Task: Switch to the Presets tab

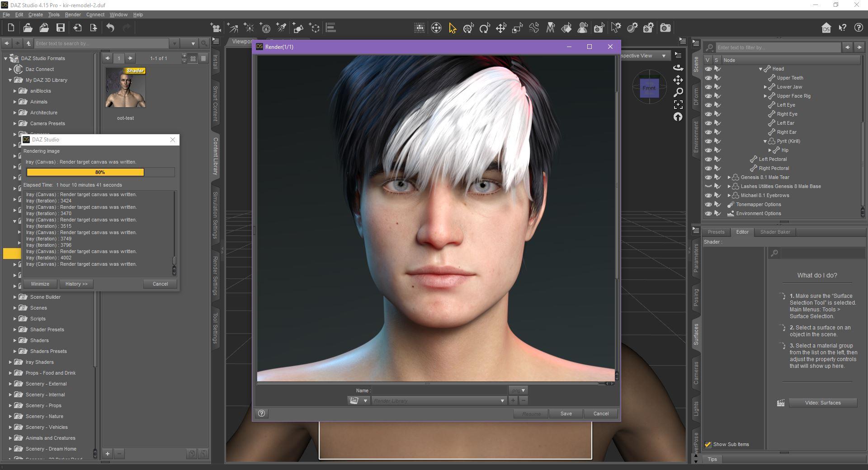Action: [716, 232]
